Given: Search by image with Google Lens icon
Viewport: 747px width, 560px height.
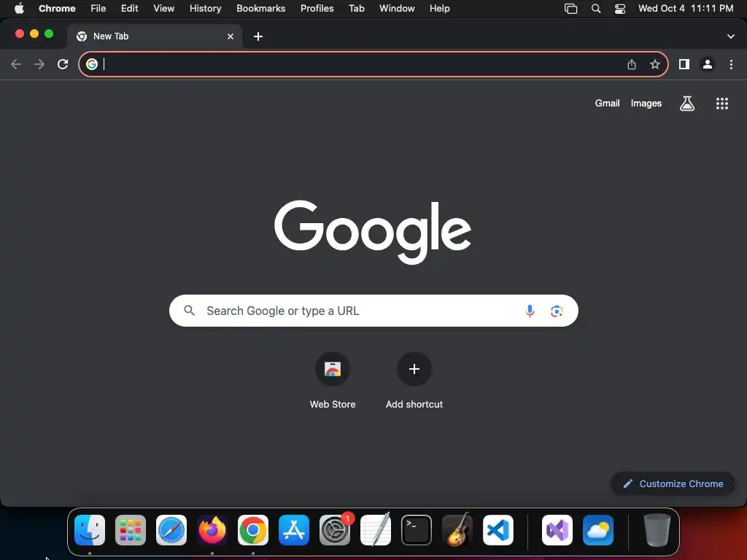Looking at the screenshot, I should (x=557, y=311).
